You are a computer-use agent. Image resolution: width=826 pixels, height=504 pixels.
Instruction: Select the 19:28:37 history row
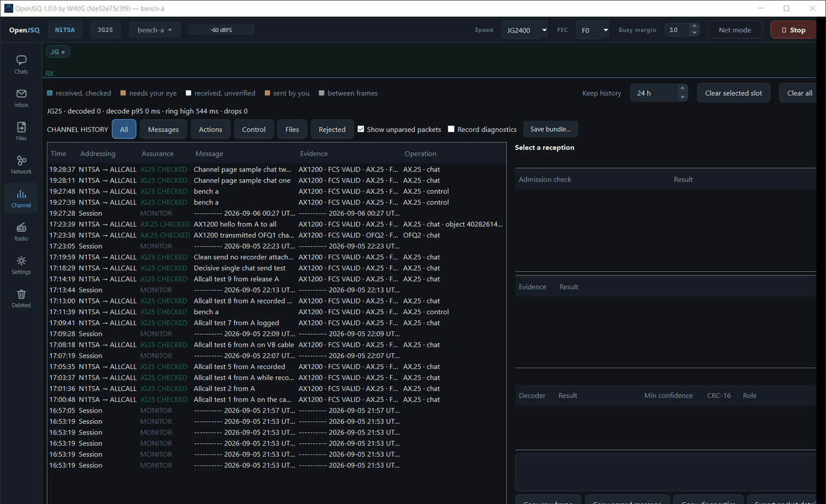point(277,169)
